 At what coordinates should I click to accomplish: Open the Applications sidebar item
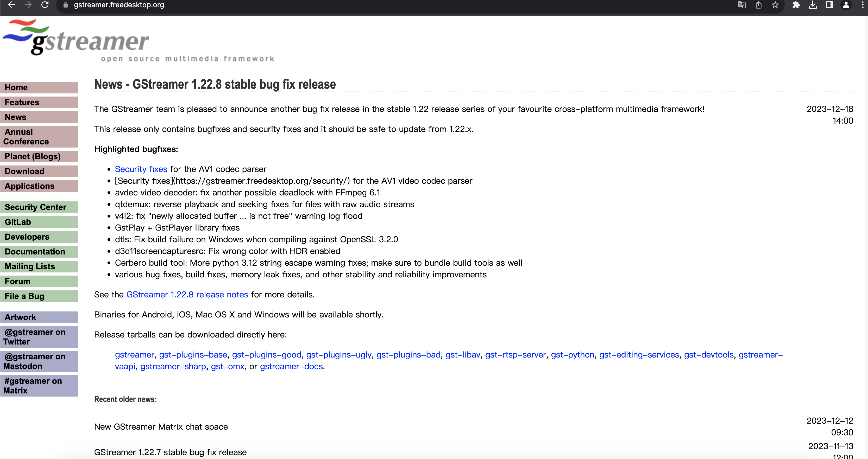point(39,186)
